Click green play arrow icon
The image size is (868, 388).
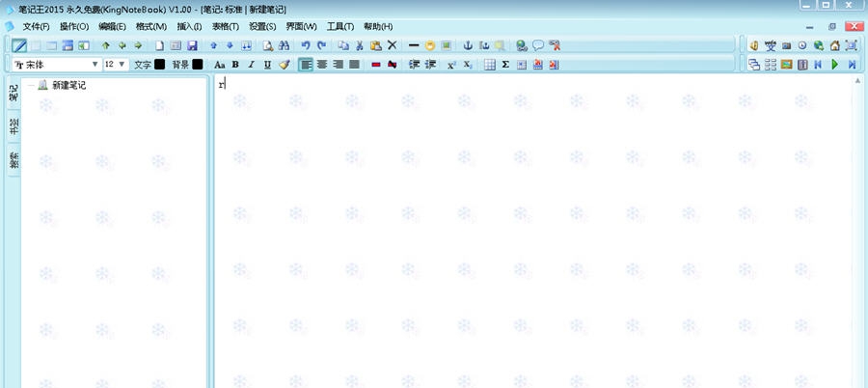tap(835, 65)
